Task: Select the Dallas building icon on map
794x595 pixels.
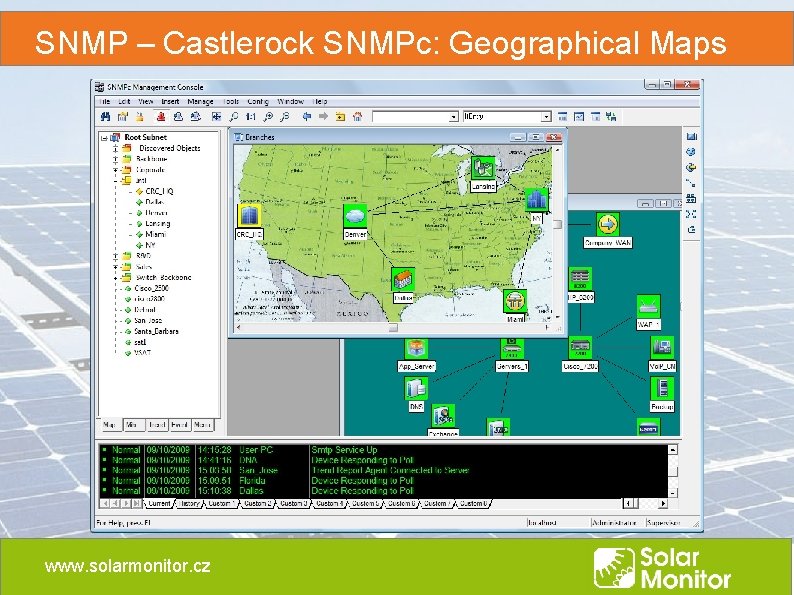Action: 404,280
